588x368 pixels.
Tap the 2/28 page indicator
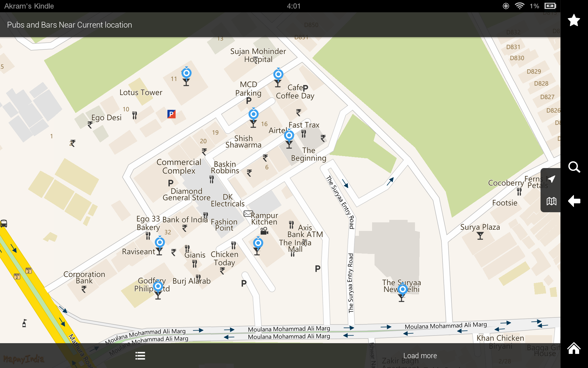[x=505, y=361]
